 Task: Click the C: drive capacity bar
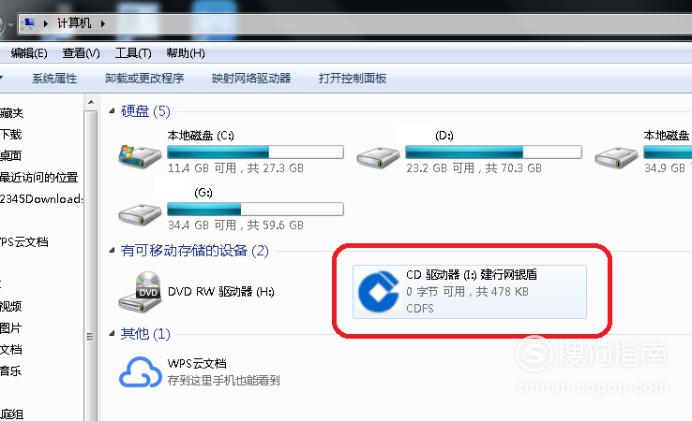click(x=255, y=152)
